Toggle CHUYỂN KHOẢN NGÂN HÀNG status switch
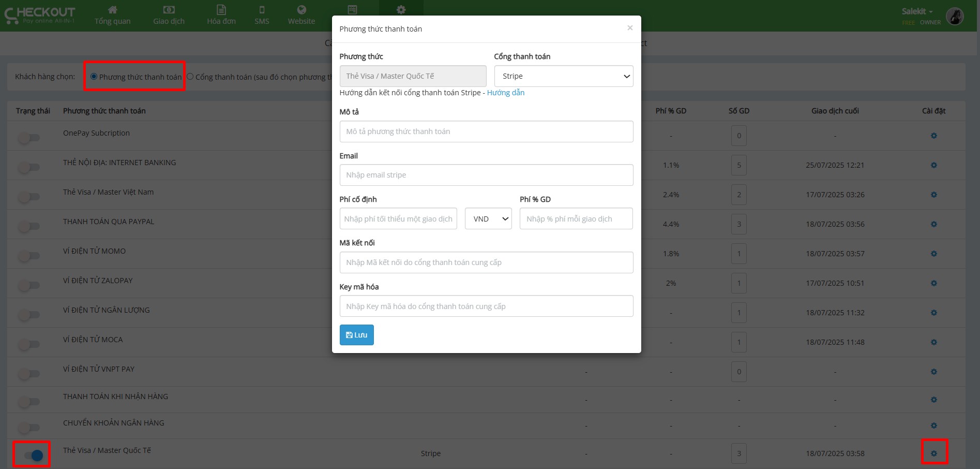The width and height of the screenshot is (980, 469). pos(29,428)
